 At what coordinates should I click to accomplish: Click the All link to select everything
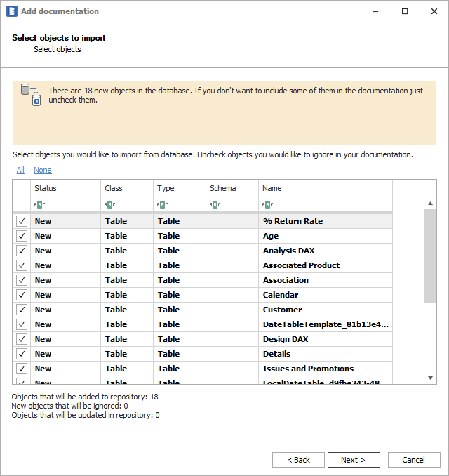click(20, 170)
